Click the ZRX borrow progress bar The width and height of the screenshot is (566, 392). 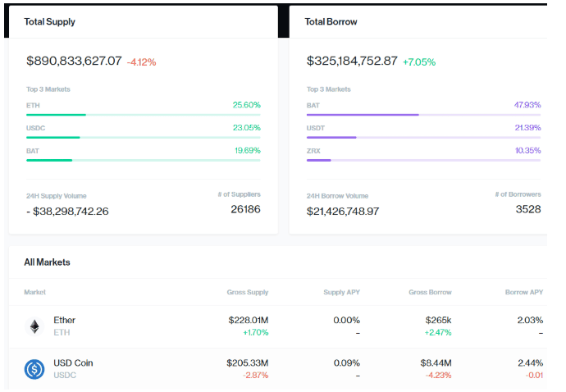[x=423, y=160]
